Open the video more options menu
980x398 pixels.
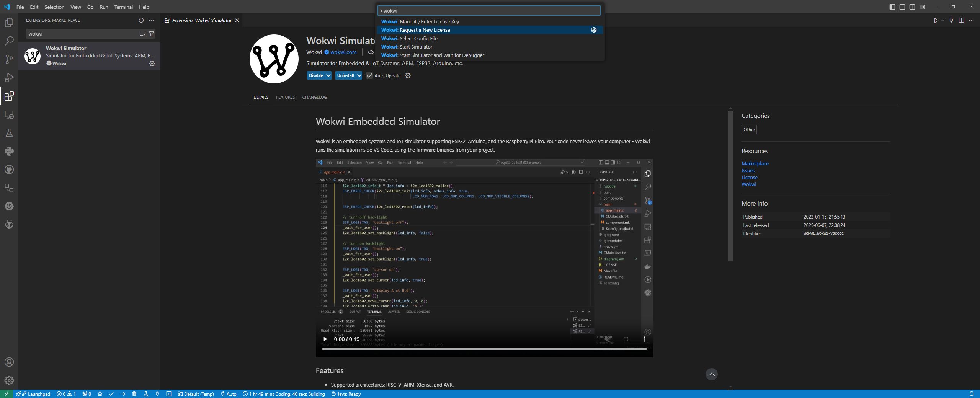(x=644, y=339)
